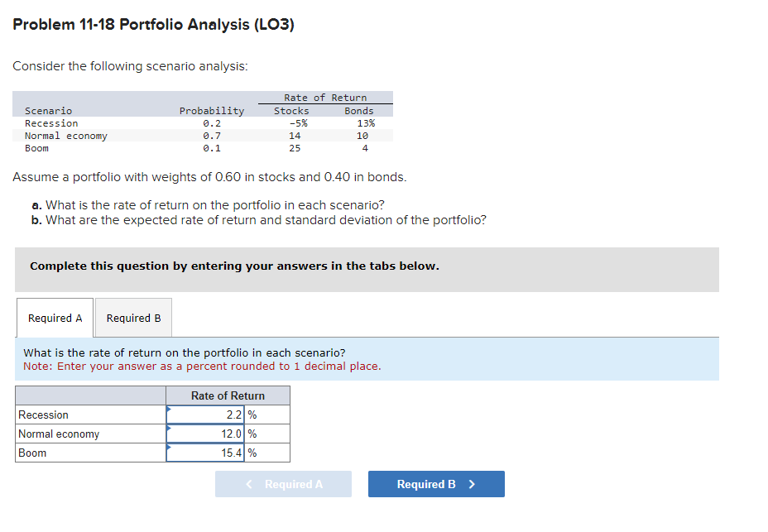Click the blue triangle marker beside the Recession answer

171,410
